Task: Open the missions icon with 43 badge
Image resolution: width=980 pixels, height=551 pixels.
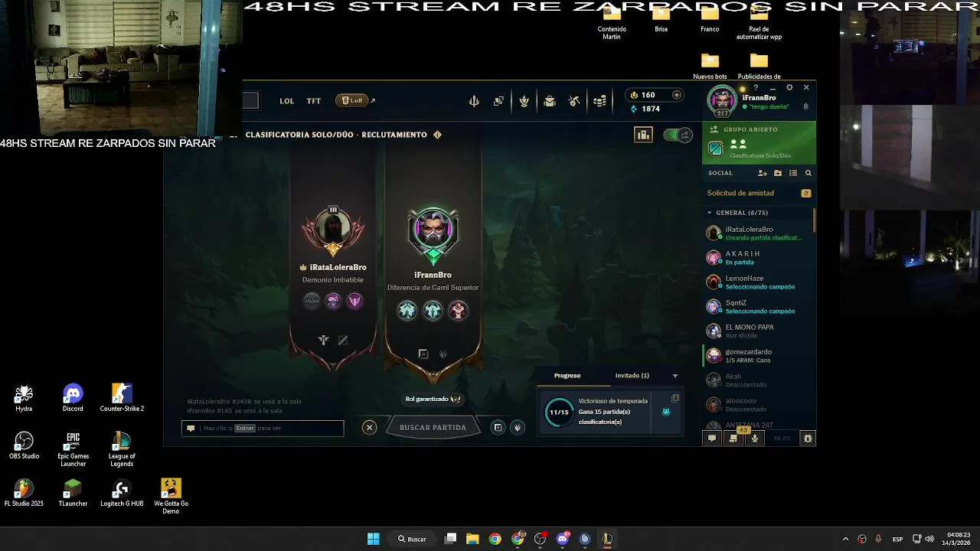Action: (x=733, y=439)
